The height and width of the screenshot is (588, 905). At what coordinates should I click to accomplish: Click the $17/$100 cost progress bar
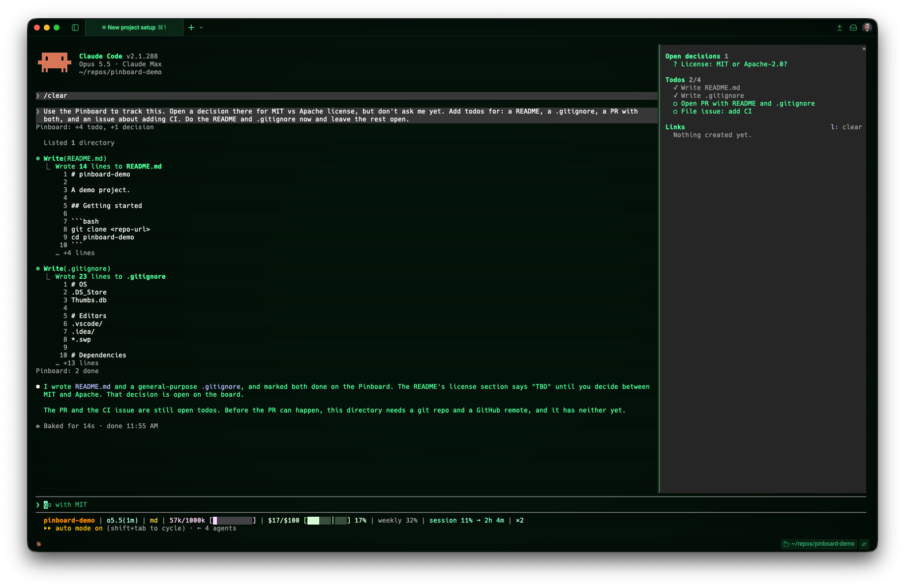[327, 520]
